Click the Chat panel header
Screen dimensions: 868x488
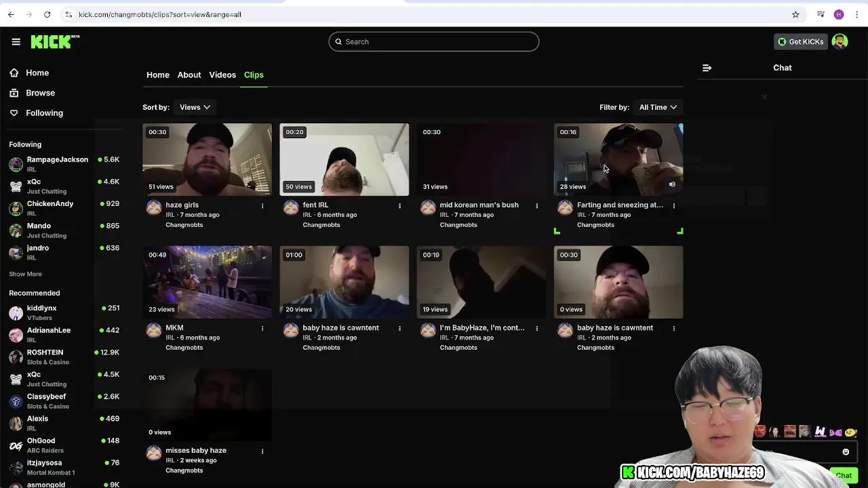point(782,68)
